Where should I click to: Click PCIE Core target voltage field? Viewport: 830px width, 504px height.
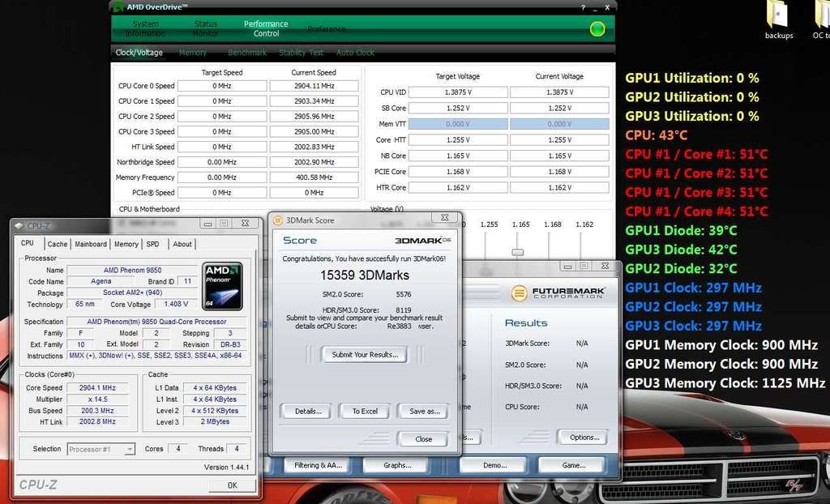(x=458, y=172)
